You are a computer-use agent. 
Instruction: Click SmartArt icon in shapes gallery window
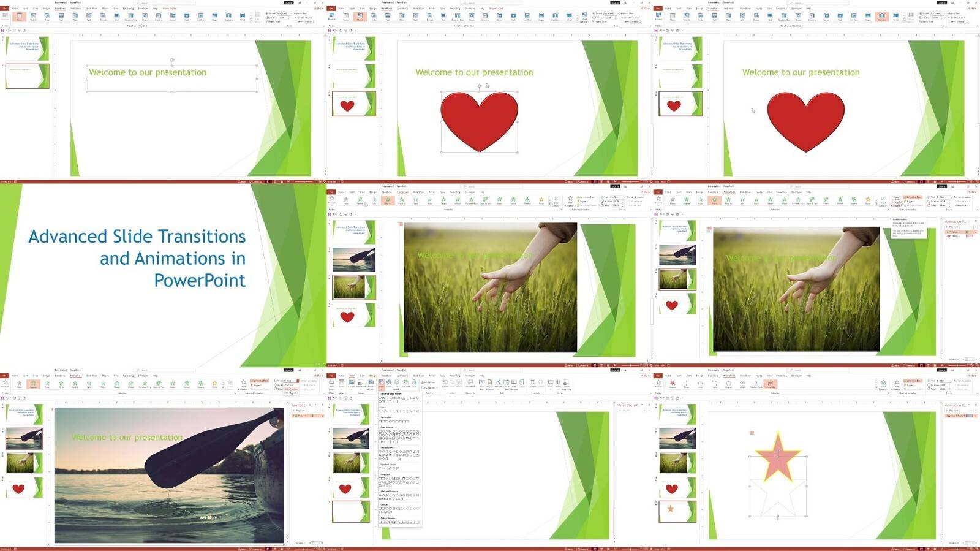[x=406, y=384]
